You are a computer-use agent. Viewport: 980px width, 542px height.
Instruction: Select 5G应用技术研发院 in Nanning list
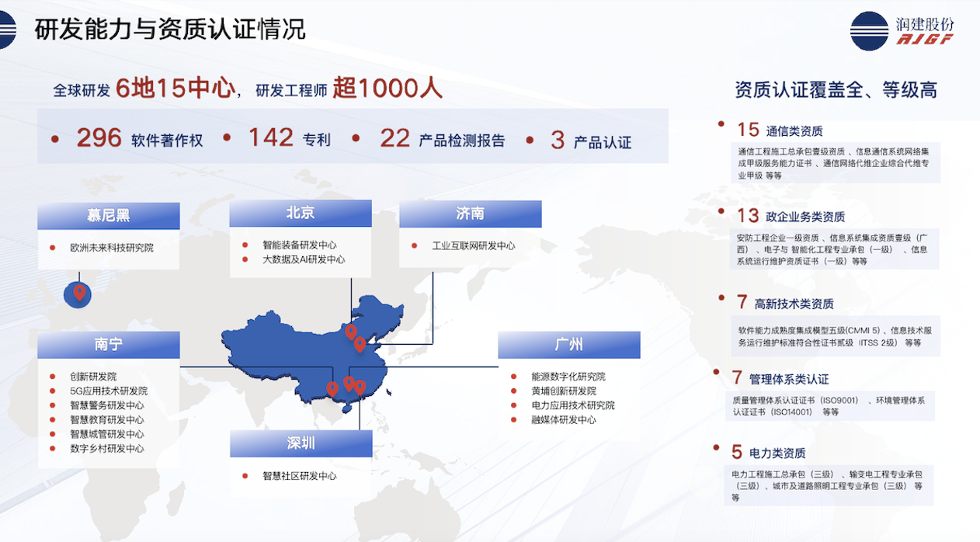point(108,391)
